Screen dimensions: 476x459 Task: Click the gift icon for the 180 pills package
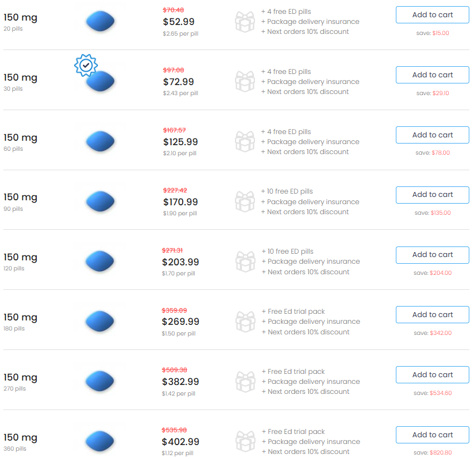[x=245, y=322]
